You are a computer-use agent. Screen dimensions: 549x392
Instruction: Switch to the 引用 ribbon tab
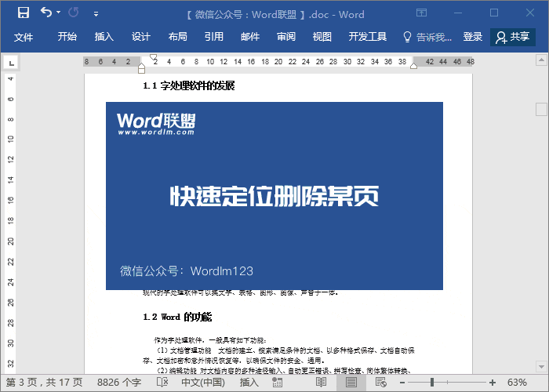pos(214,36)
